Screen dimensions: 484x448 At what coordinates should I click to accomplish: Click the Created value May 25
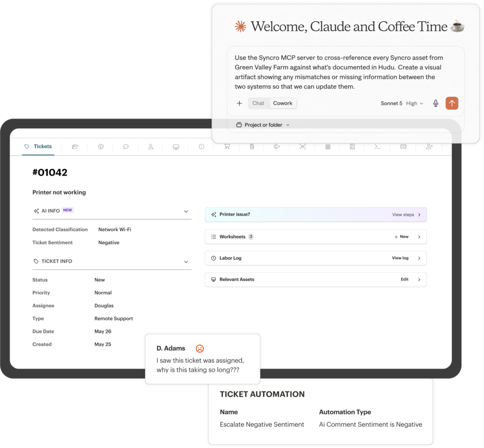point(103,344)
